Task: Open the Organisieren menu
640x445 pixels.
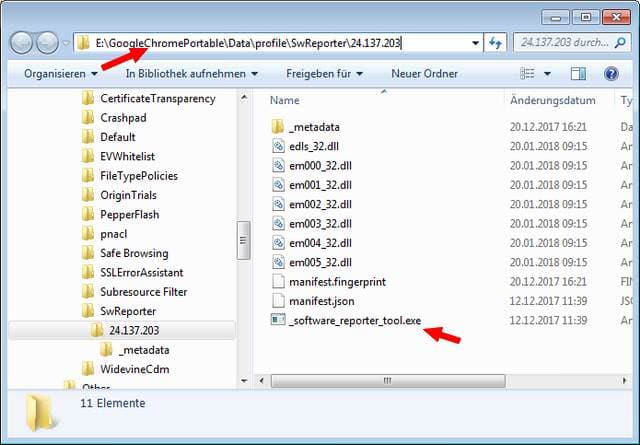Action: (61, 74)
